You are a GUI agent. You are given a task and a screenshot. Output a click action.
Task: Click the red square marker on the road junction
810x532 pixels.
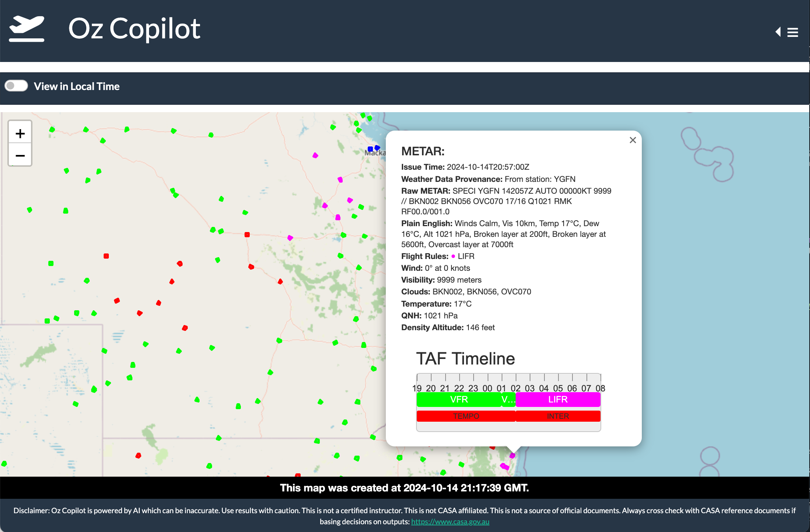pyautogui.click(x=247, y=235)
